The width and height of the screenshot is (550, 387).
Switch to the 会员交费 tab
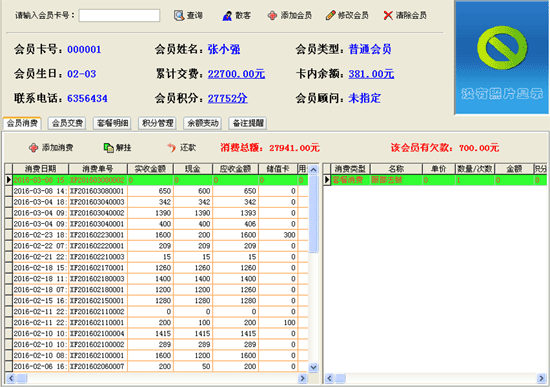(67, 123)
